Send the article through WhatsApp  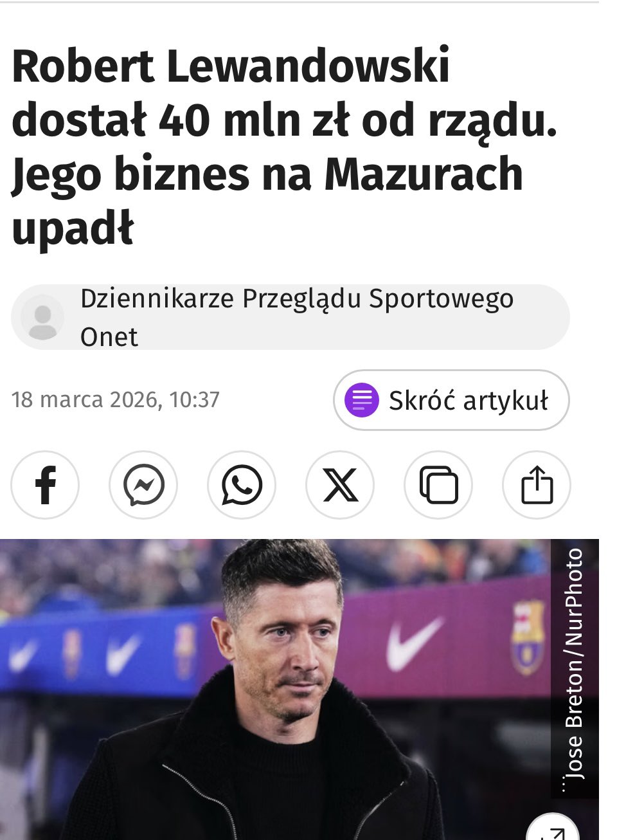click(x=242, y=485)
